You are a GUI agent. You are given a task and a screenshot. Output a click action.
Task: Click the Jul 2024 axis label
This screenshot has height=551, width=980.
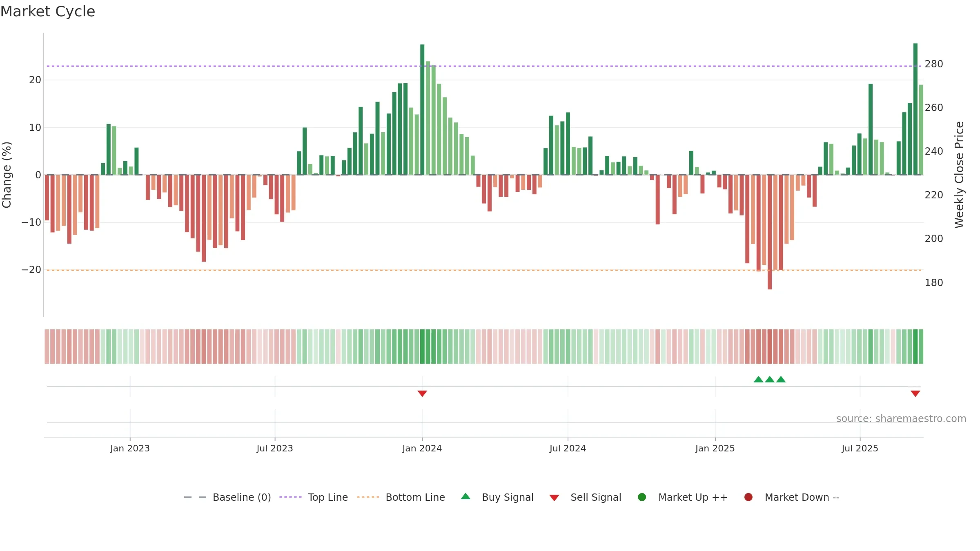coord(568,448)
